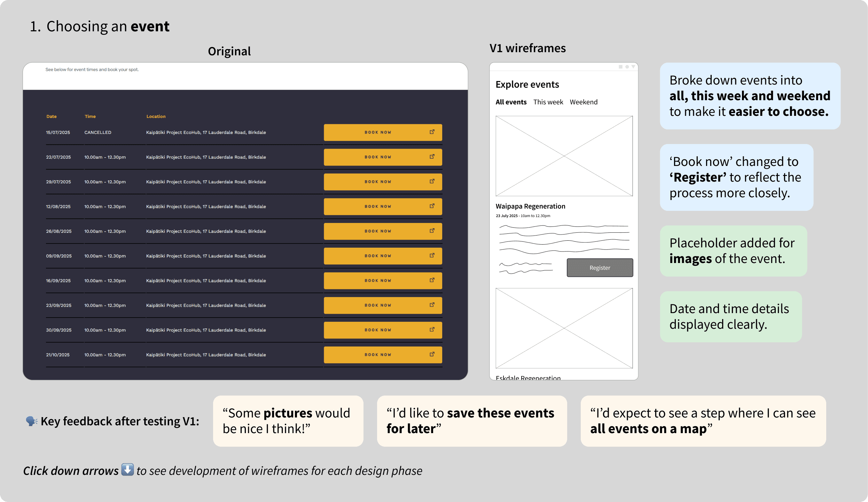Click the wireframe window square icon
The image size is (868, 502).
click(620, 67)
